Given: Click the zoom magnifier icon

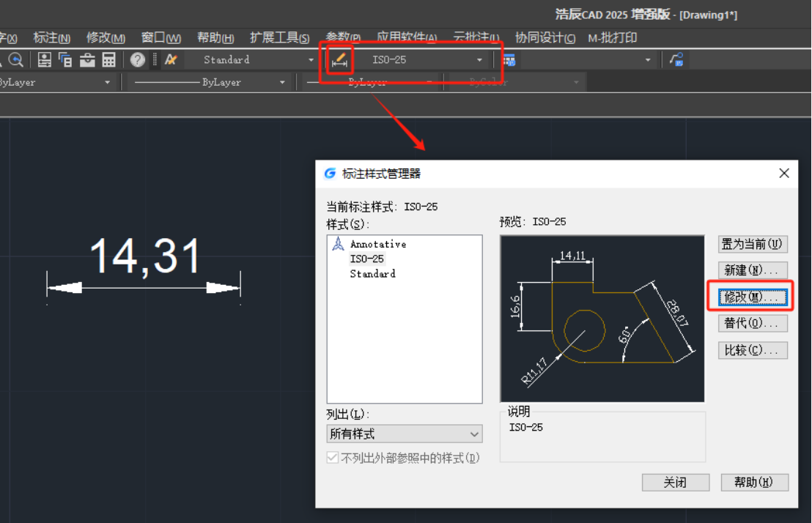Looking at the screenshot, I should tap(15, 59).
